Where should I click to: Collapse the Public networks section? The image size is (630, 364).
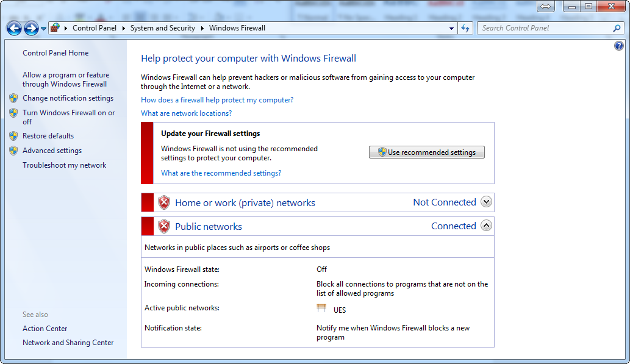click(486, 226)
